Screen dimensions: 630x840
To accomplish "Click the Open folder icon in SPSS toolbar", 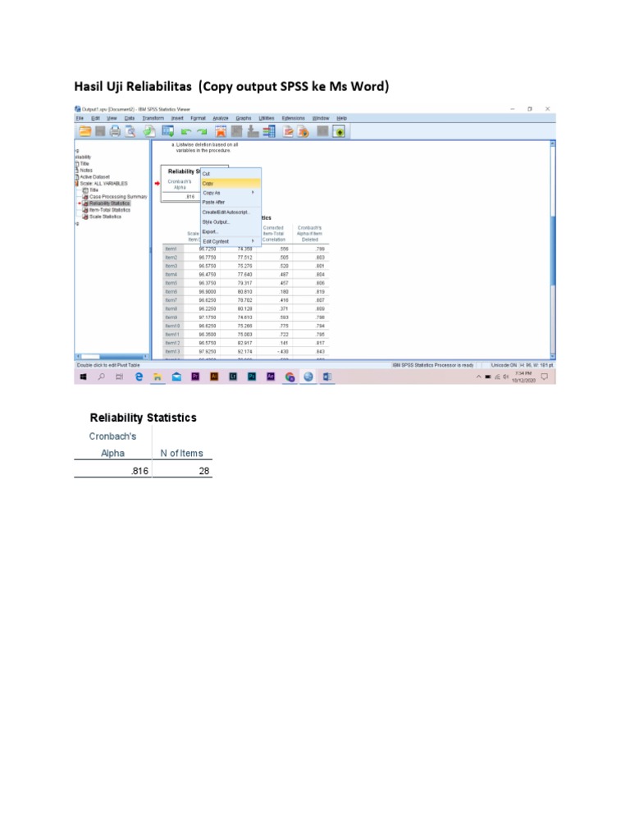I will click(84, 131).
